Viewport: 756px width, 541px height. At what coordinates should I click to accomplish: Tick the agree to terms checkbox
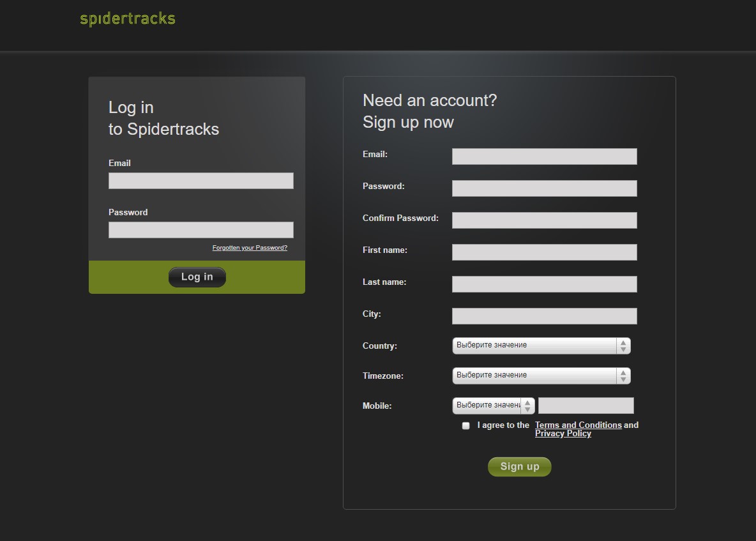[x=465, y=426]
